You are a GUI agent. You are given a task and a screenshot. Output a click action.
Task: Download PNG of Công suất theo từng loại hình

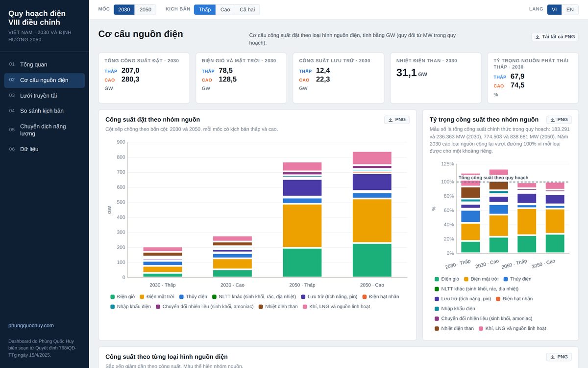[x=559, y=357]
